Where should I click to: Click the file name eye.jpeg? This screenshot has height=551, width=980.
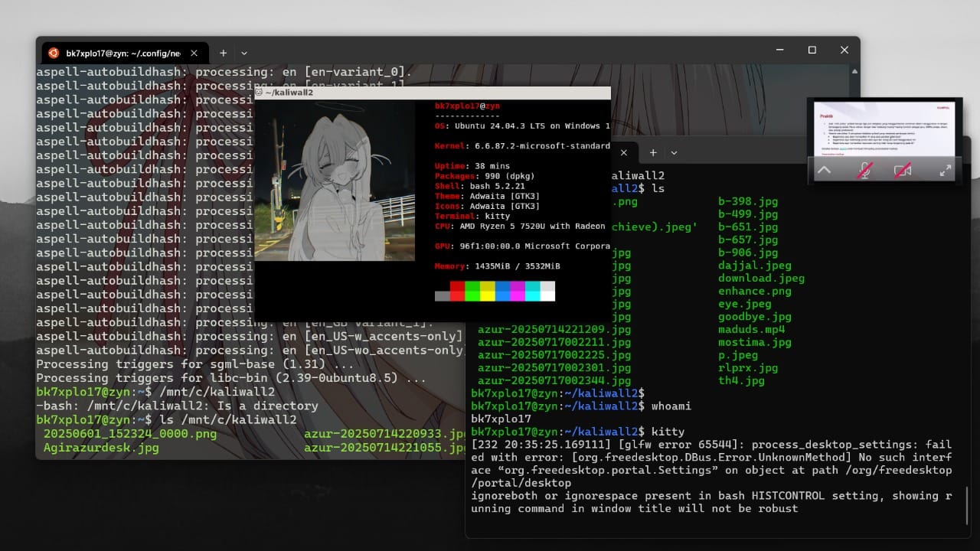(745, 304)
